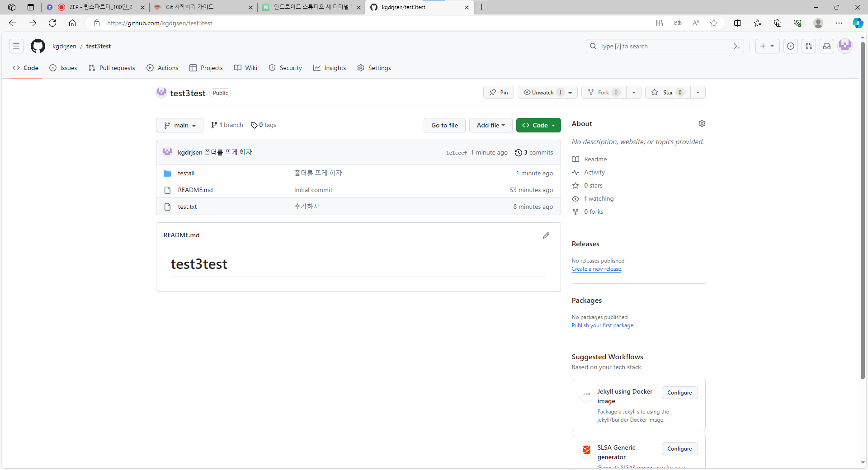Image resolution: width=868 pixels, height=470 pixels.
Task: Open the GitHub hamburger navigation menu
Action: pos(16,46)
